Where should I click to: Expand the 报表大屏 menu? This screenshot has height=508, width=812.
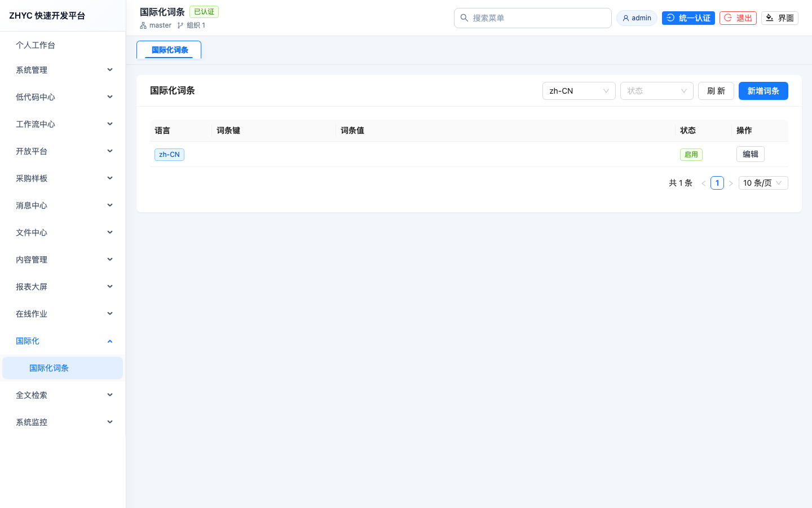click(x=63, y=287)
